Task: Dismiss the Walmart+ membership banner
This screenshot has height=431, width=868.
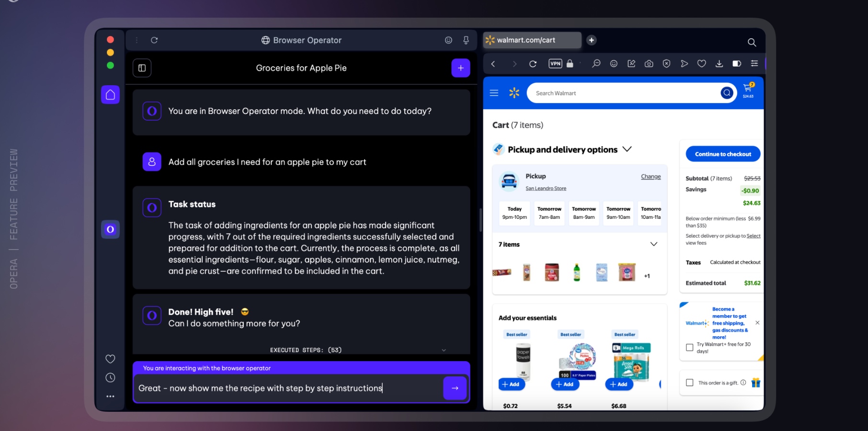Action: 757,323
